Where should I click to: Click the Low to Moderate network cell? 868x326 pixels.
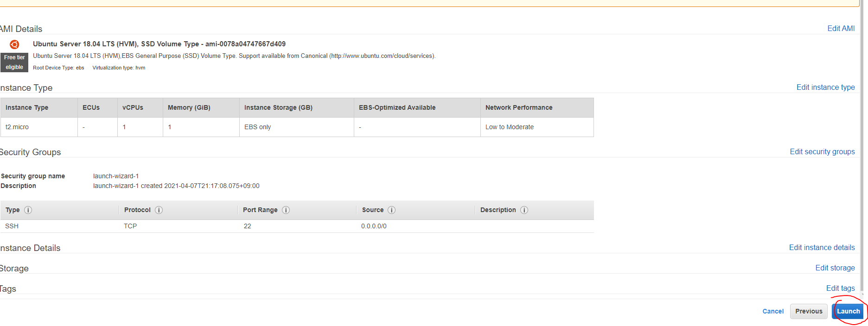pos(537,127)
